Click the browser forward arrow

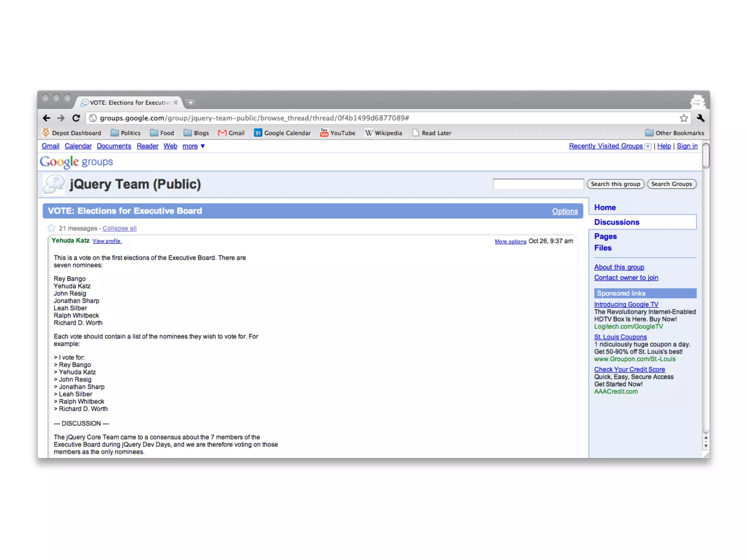coord(61,118)
